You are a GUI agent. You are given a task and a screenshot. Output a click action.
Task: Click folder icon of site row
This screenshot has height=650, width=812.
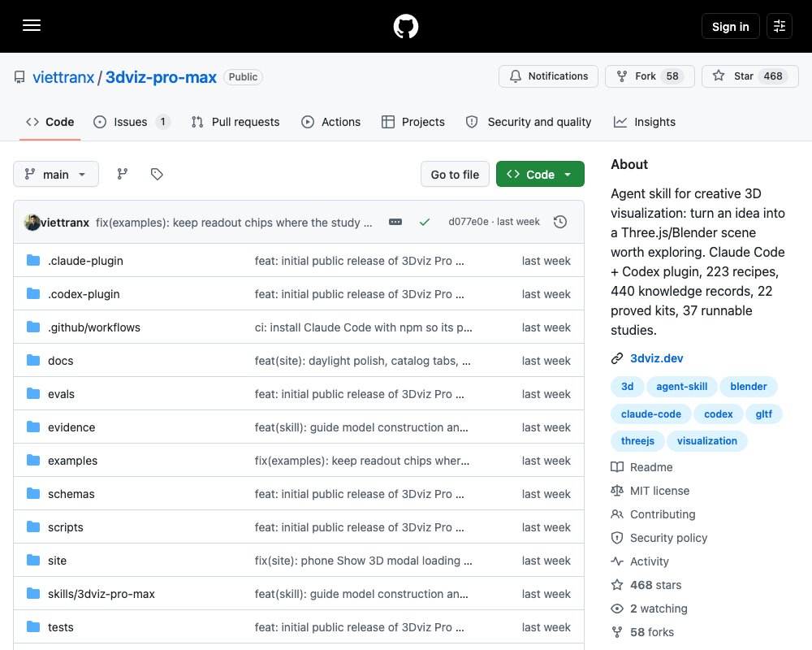pyautogui.click(x=33, y=560)
